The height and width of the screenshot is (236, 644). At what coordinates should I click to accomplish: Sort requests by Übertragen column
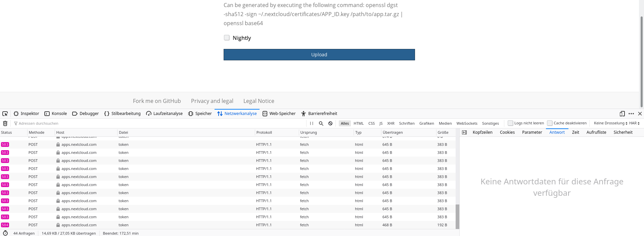(409, 132)
